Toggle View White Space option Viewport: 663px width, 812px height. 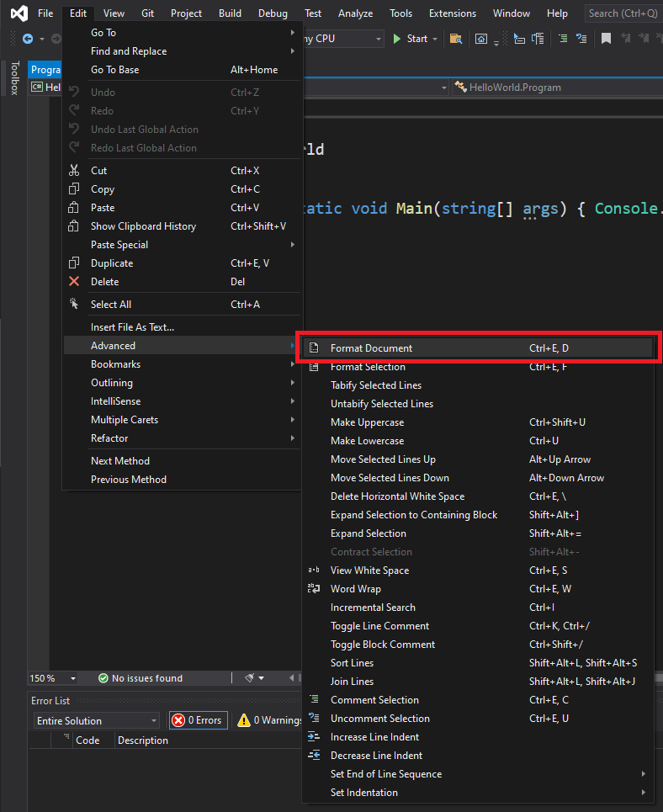point(369,571)
